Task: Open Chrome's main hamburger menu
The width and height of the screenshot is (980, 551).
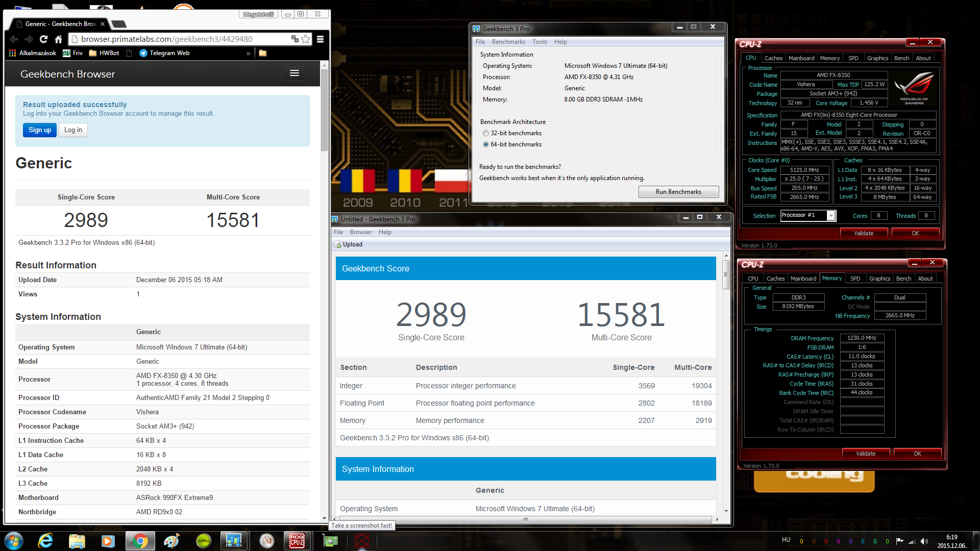Action: (x=320, y=39)
